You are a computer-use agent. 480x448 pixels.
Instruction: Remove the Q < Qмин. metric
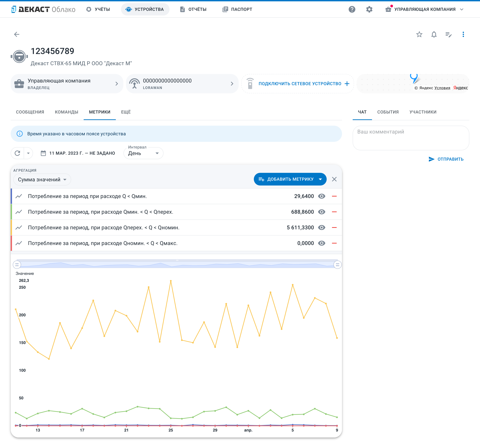(334, 196)
